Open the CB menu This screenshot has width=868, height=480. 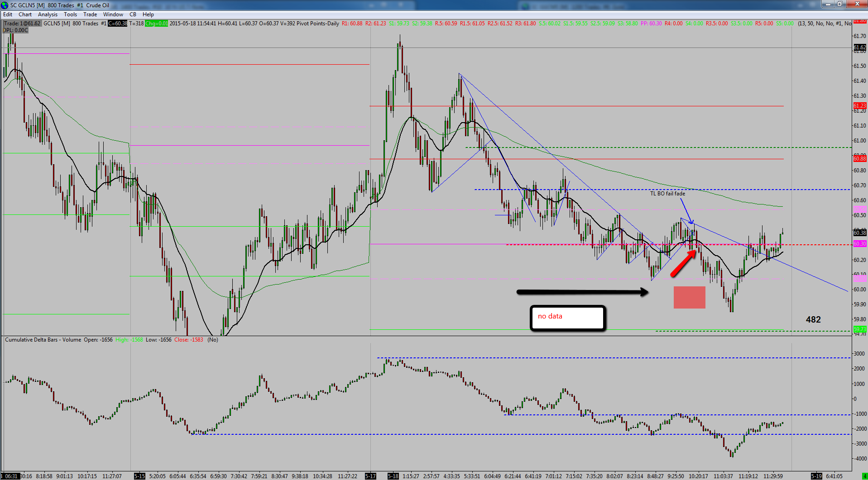coord(133,14)
